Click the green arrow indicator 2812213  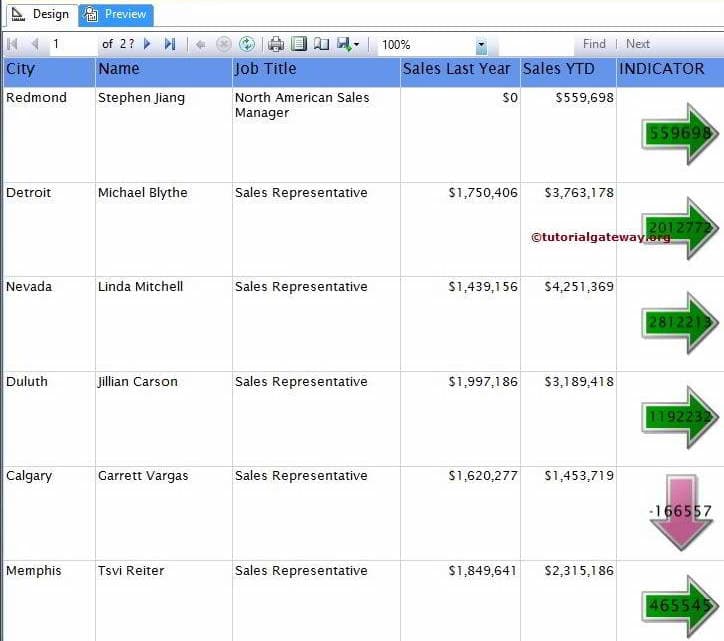[680, 323]
